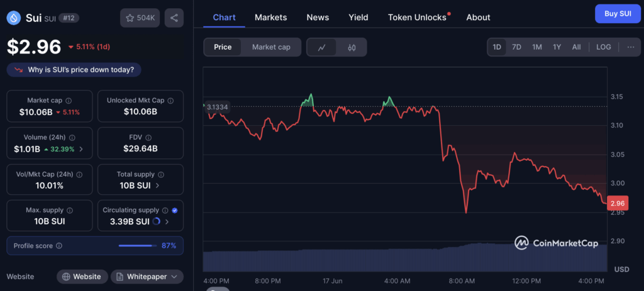Click the downtrend icon beside the price question
The height and width of the screenshot is (291, 644).
tap(19, 70)
